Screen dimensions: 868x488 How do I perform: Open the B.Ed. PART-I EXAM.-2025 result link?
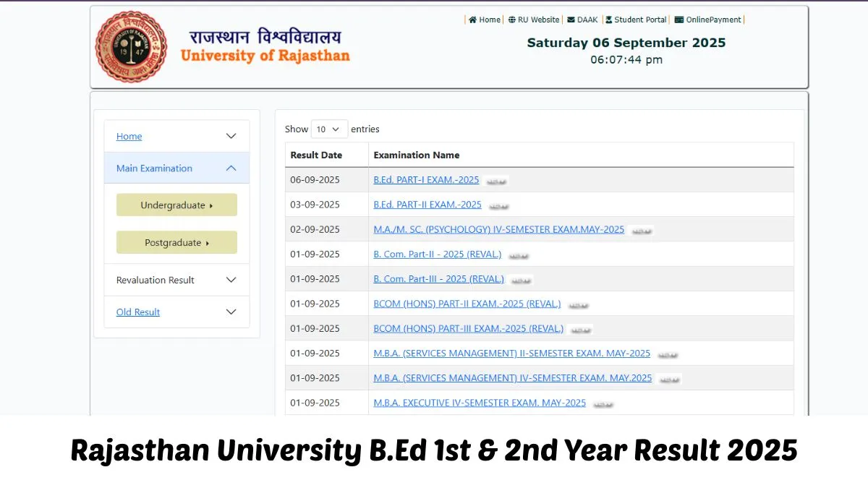(426, 179)
